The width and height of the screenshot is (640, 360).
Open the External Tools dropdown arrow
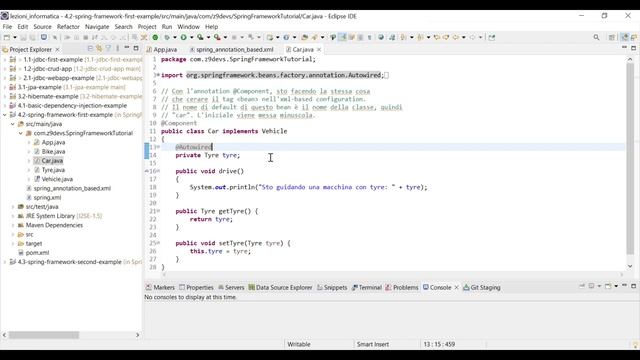point(225,37)
